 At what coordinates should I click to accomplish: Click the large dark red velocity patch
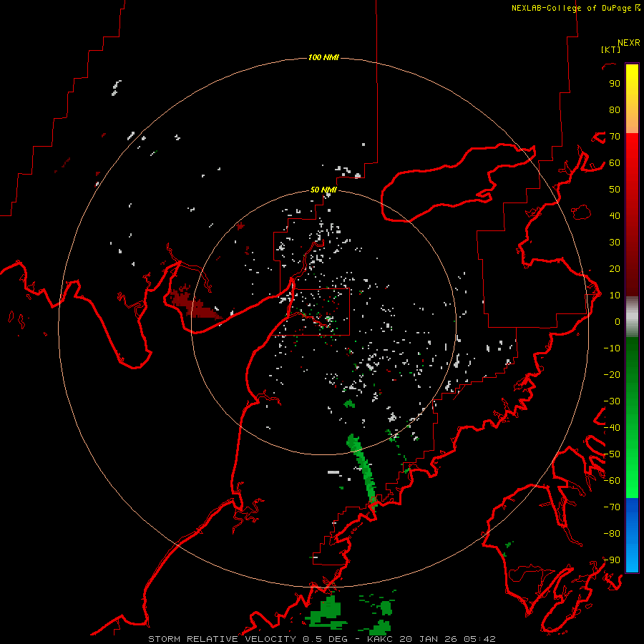pyautogui.click(x=195, y=304)
